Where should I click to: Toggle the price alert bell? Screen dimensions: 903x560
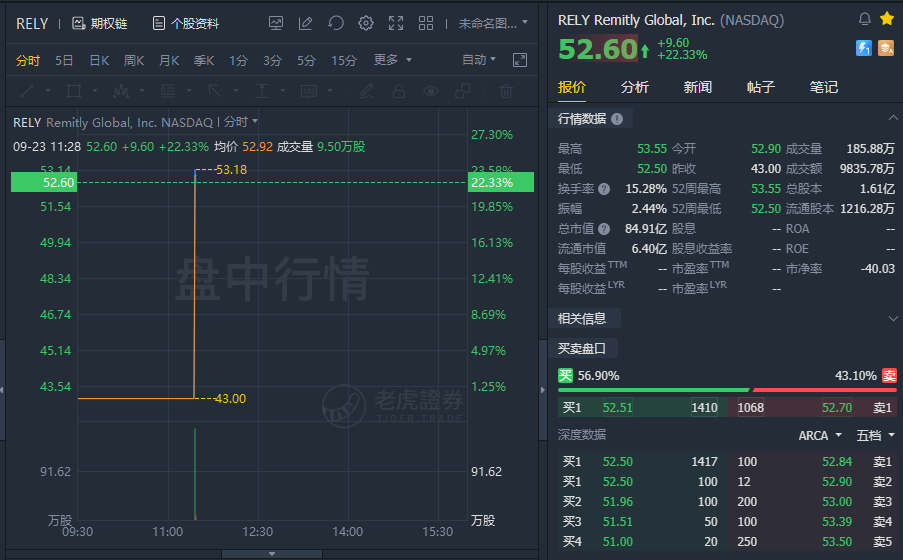[864, 20]
